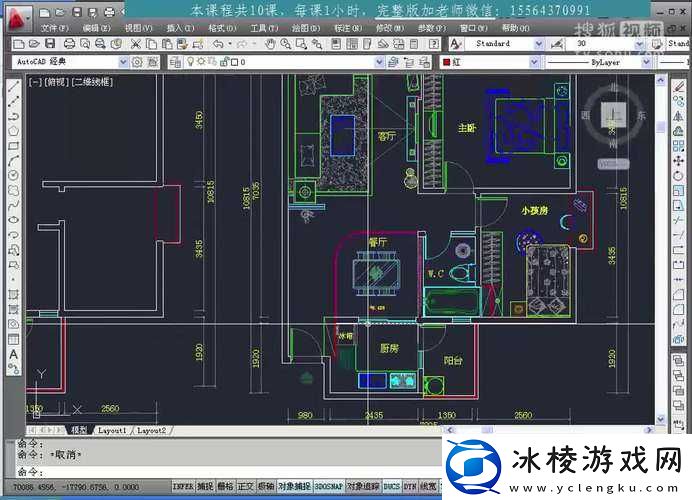Switch to the Layout1 tab
This screenshot has height=500, width=692.
[x=112, y=430]
